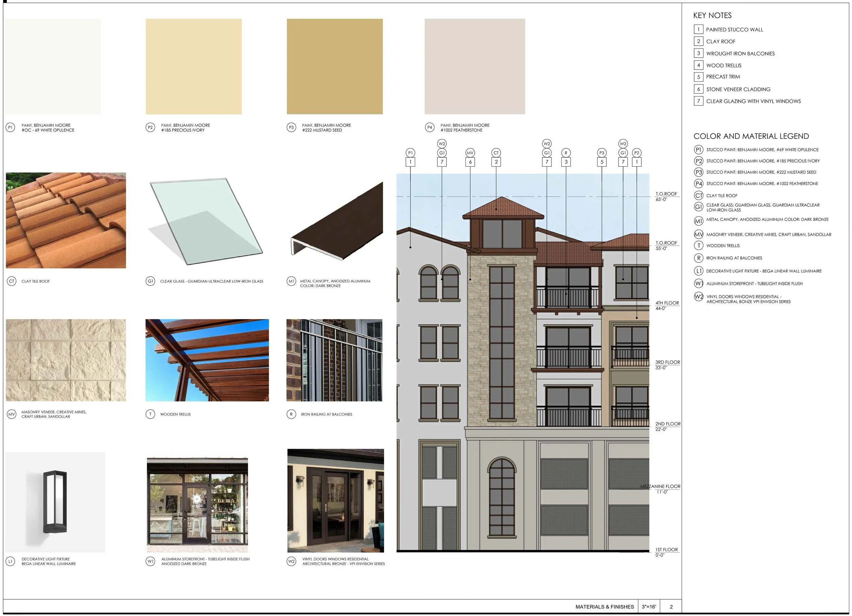
Task: Open the Bega wall luminaire image
Action: pyautogui.click(x=55, y=502)
